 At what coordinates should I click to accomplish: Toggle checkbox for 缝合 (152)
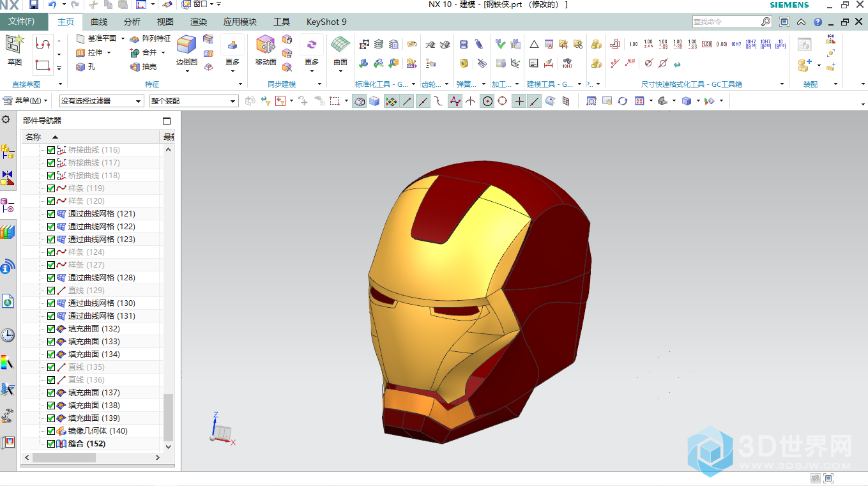point(51,444)
